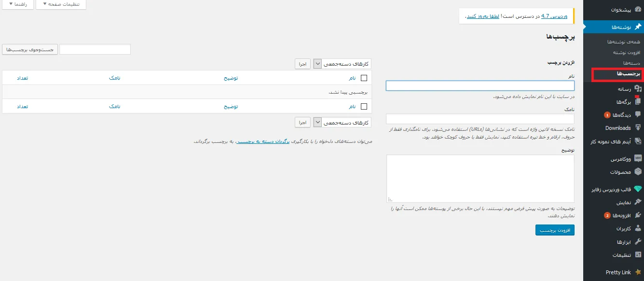Open the پیشخوان dashboard icon in sidebar

[x=638, y=10]
